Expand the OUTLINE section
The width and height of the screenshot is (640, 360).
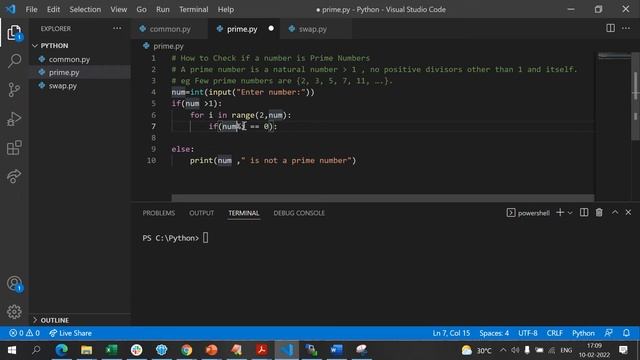click(x=80, y=320)
